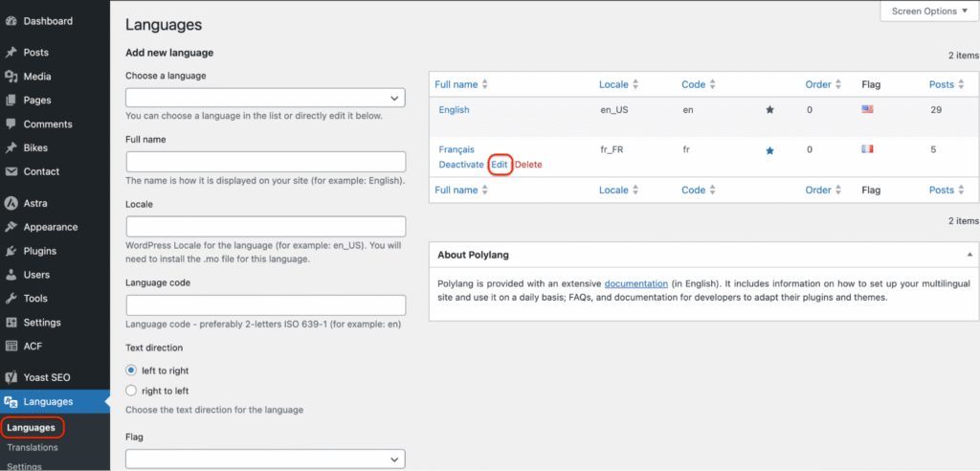Open the Polylang documentation link
Image resolution: width=980 pixels, height=471 pixels.
pos(636,283)
